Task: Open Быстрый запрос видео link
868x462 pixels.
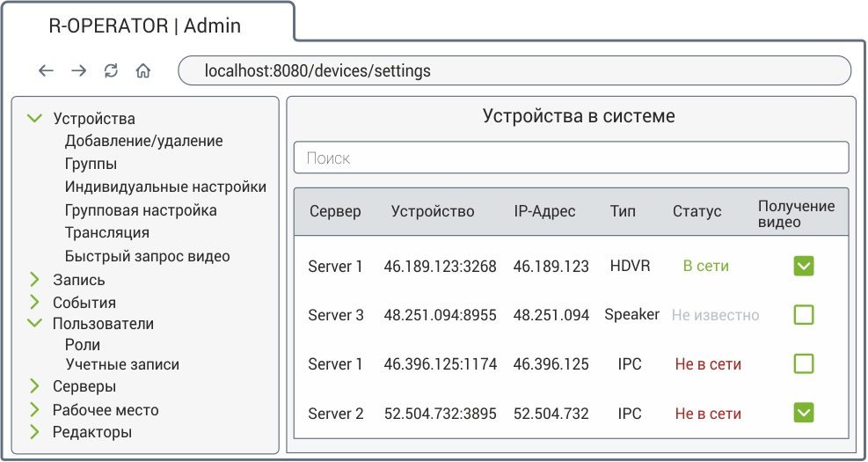Action: [x=147, y=257]
